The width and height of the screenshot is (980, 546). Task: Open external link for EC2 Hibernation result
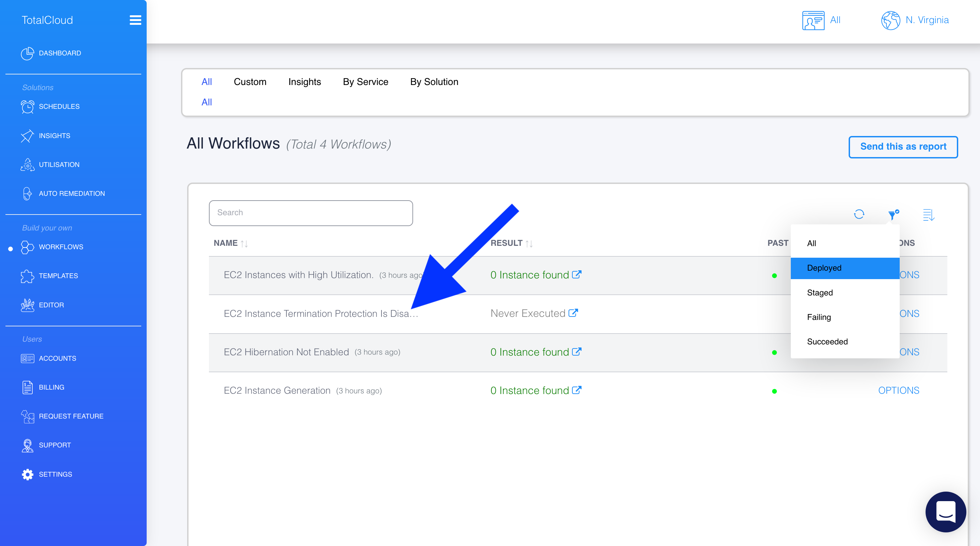577,351
